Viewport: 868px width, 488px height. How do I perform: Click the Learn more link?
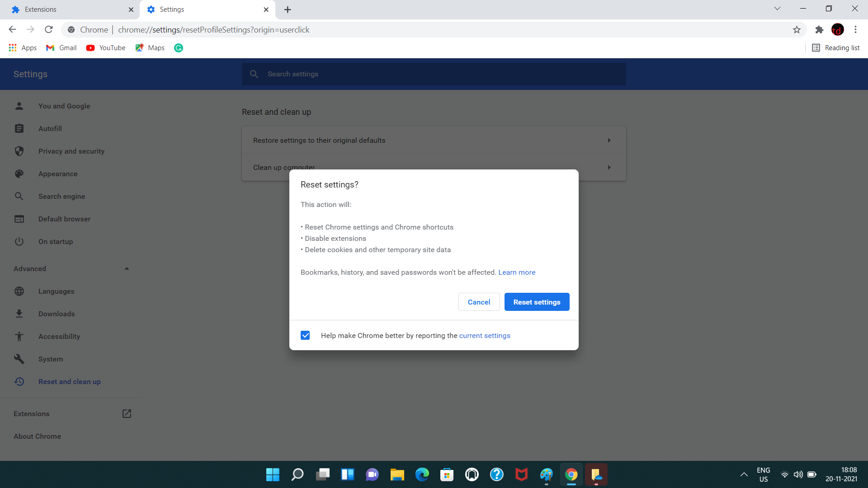pos(516,272)
